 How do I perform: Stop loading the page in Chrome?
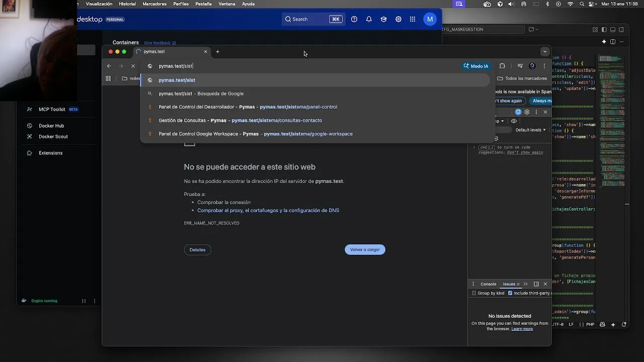point(133,66)
